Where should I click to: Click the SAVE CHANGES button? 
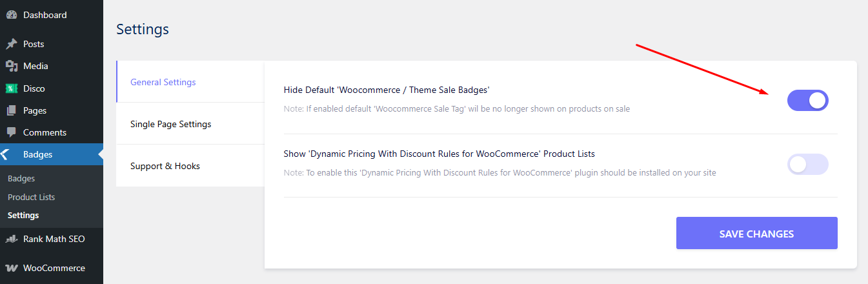point(756,234)
